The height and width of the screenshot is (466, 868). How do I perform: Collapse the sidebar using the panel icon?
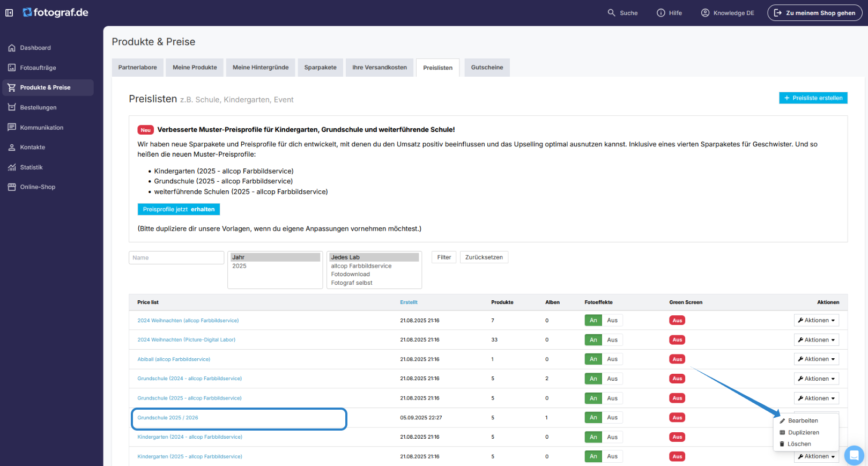click(9, 13)
